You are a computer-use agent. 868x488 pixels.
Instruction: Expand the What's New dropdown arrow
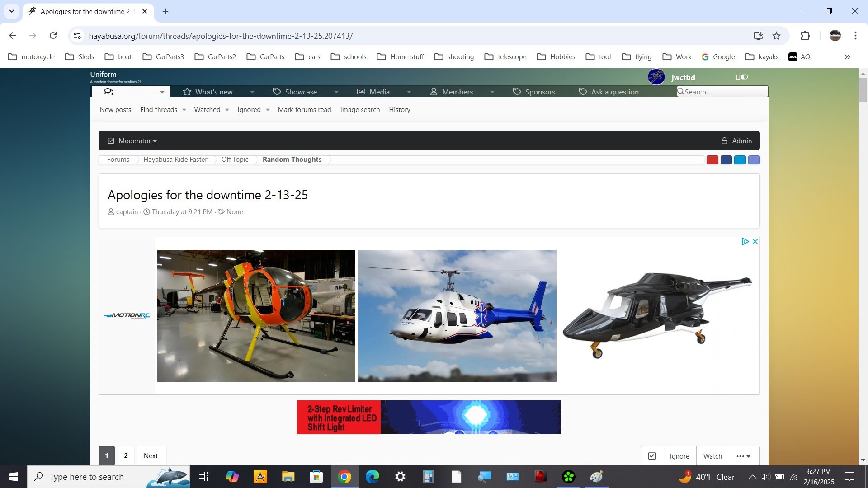(252, 92)
